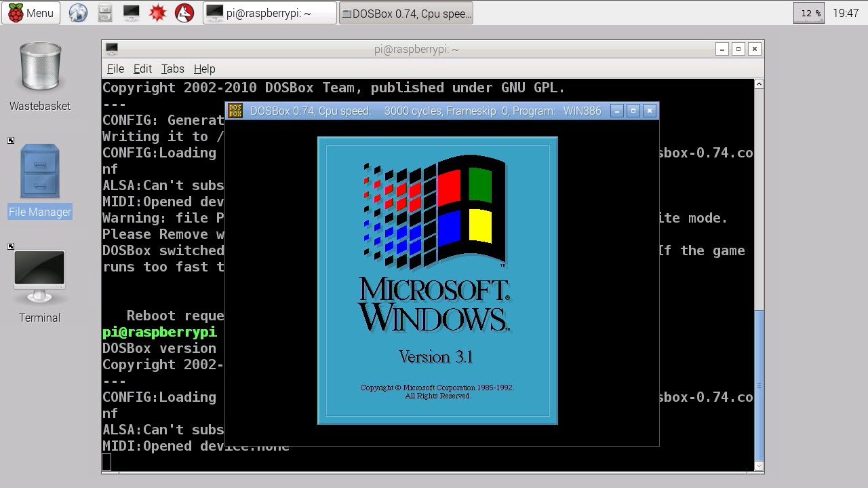
Task: Click the "MICROSOFT WINDOWS" splash title
Action: (x=434, y=305)
